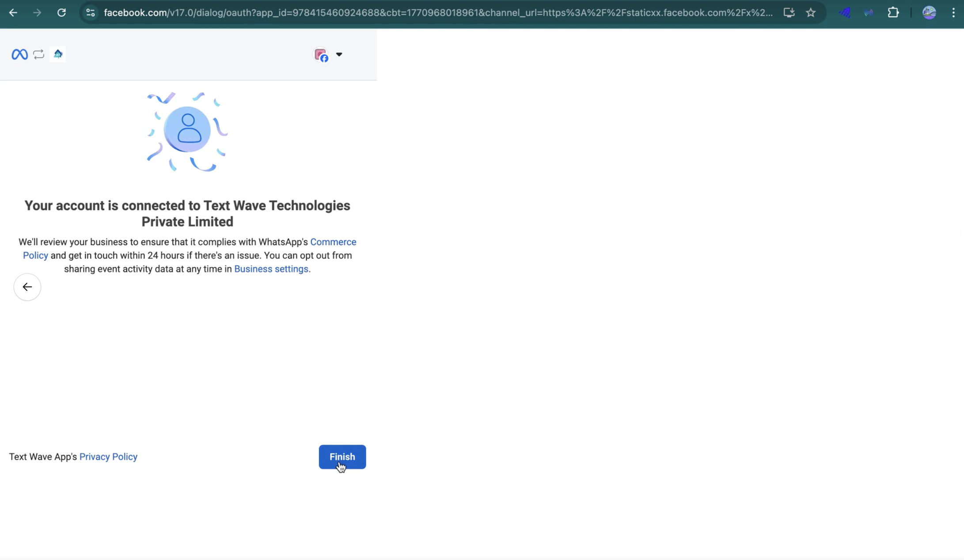Open Text Wave App's Privacy Policy link
The height and width of the screenshot is (560, 964).
(108, 457)
